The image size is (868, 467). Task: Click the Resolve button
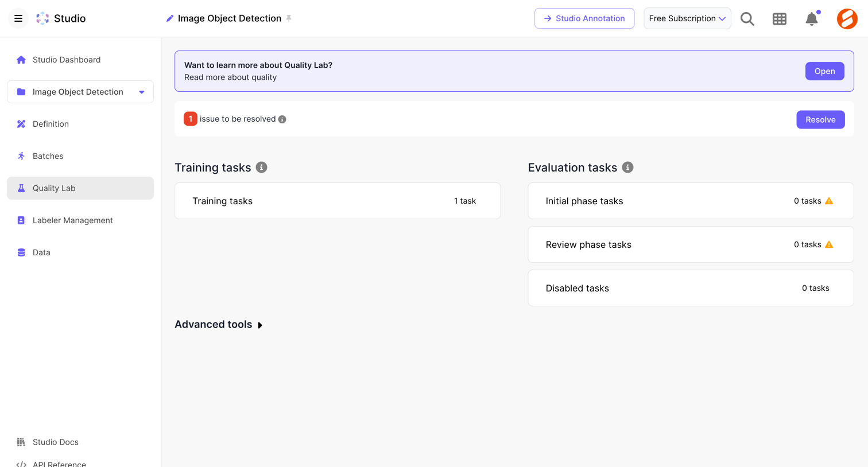(x=820, y=119)
